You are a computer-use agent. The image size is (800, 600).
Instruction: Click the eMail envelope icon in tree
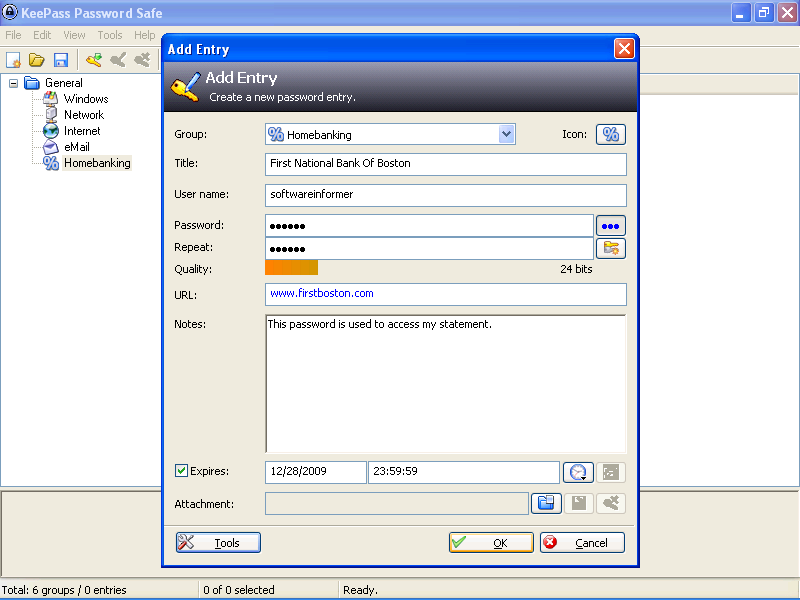[51, 147]
